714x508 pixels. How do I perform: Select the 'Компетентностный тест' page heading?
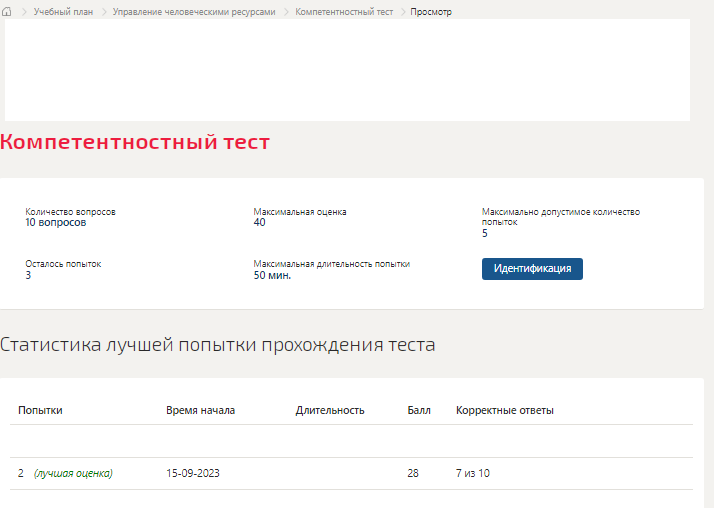[x=135, y=142]
